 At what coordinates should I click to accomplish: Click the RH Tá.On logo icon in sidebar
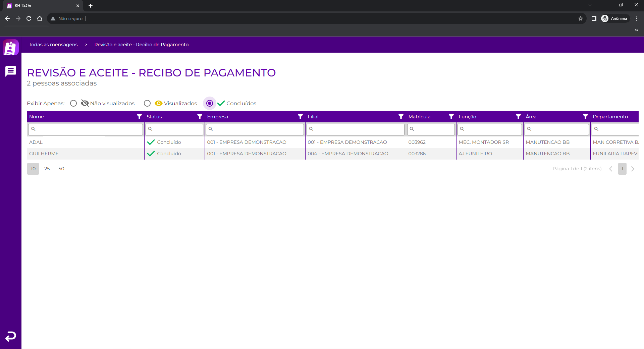click(x=10, y=48)
